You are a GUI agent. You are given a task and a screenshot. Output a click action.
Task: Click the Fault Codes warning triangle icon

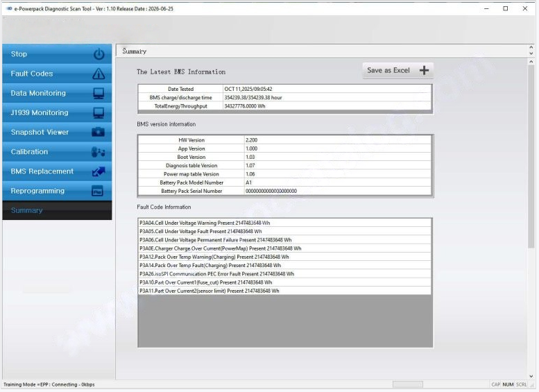click(99, 74)
